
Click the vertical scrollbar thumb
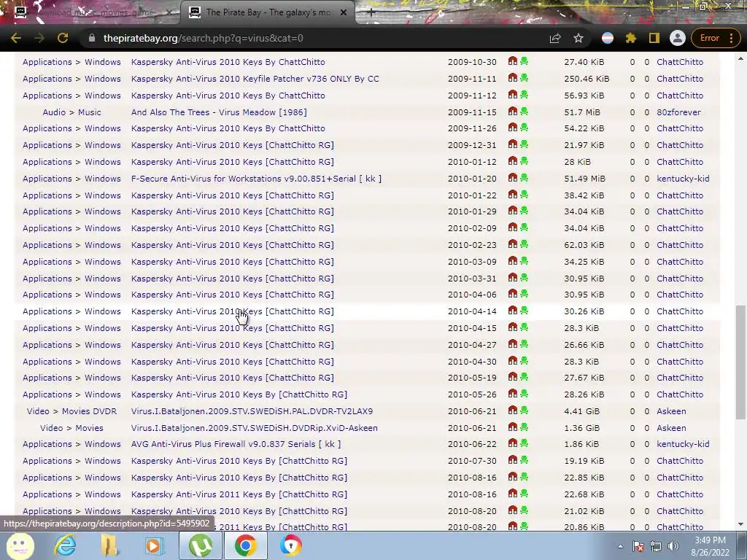[740, 362]
